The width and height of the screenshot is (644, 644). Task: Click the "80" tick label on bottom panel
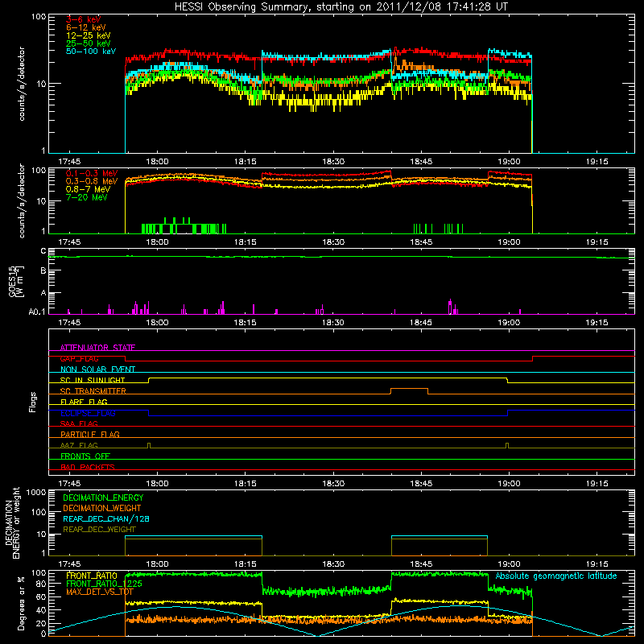click(x=41, y=584)
